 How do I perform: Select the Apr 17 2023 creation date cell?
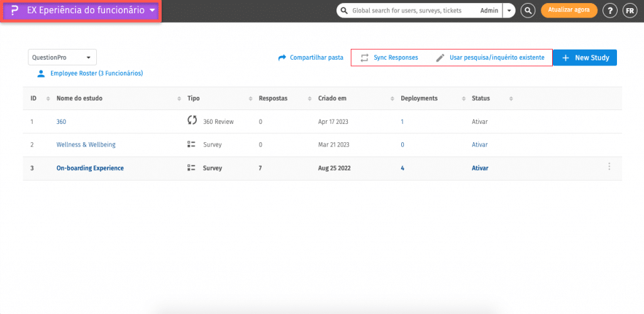[333, 121]
